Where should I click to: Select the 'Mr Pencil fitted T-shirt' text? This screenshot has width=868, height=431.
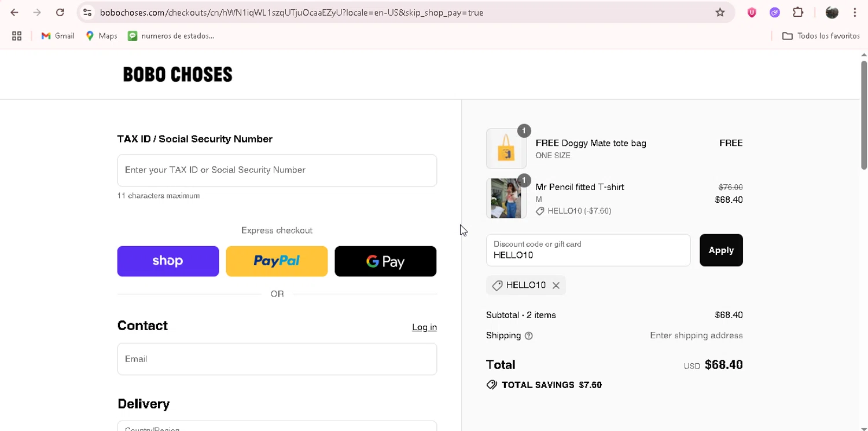tap(580, 187)
